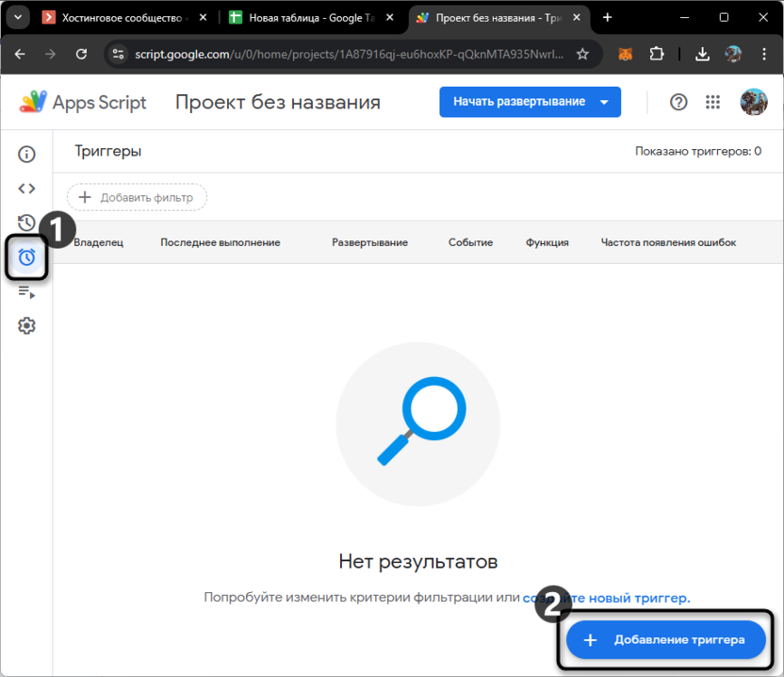The height and width of the screenshot is (677, 784).
Task: Open the Triggers alarm clock icon
Action: 26,257
